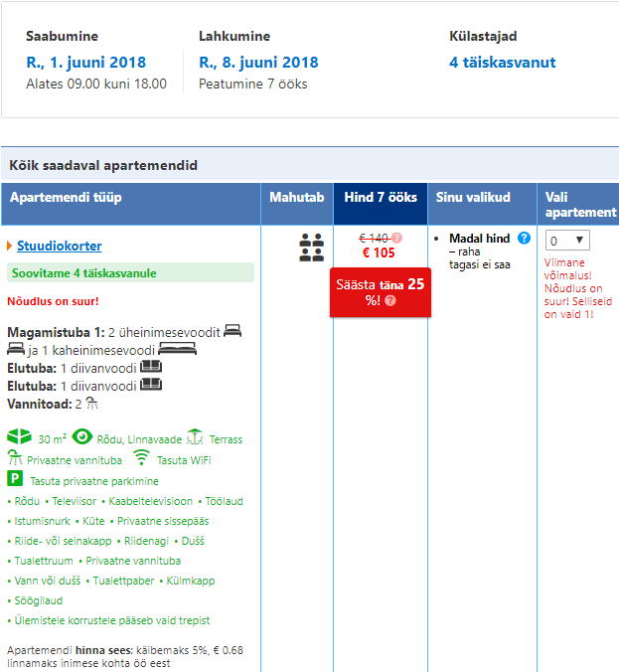
Task: Edit guests 4 täiskasvanut
Action: point(503,63)
